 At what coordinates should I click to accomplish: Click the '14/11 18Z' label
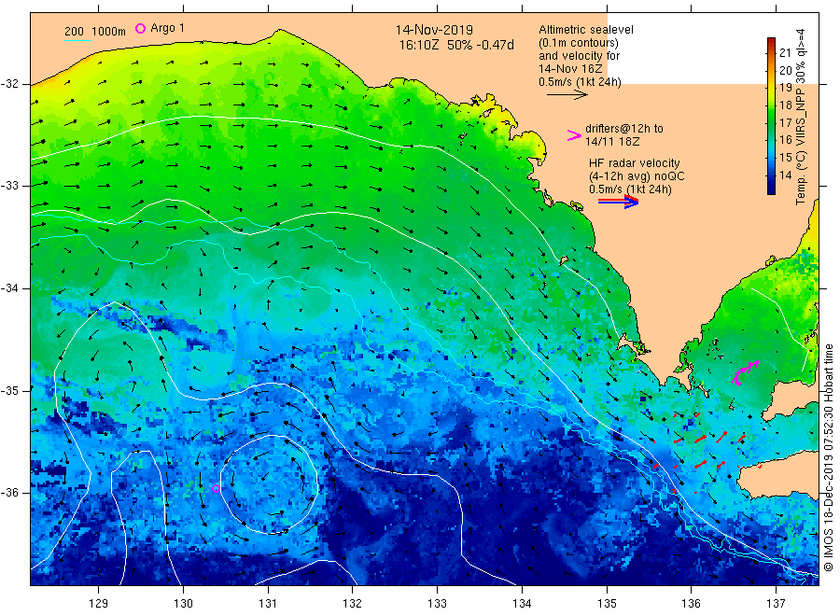coord(611,142)
